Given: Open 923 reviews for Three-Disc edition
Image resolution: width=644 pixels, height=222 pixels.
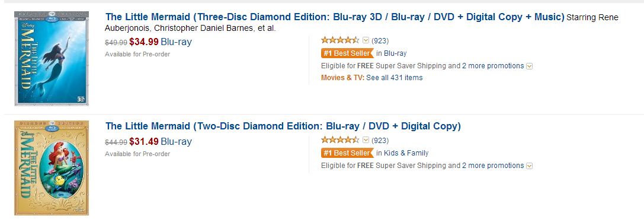Looking at the screenshot, I should pos(380,41).
